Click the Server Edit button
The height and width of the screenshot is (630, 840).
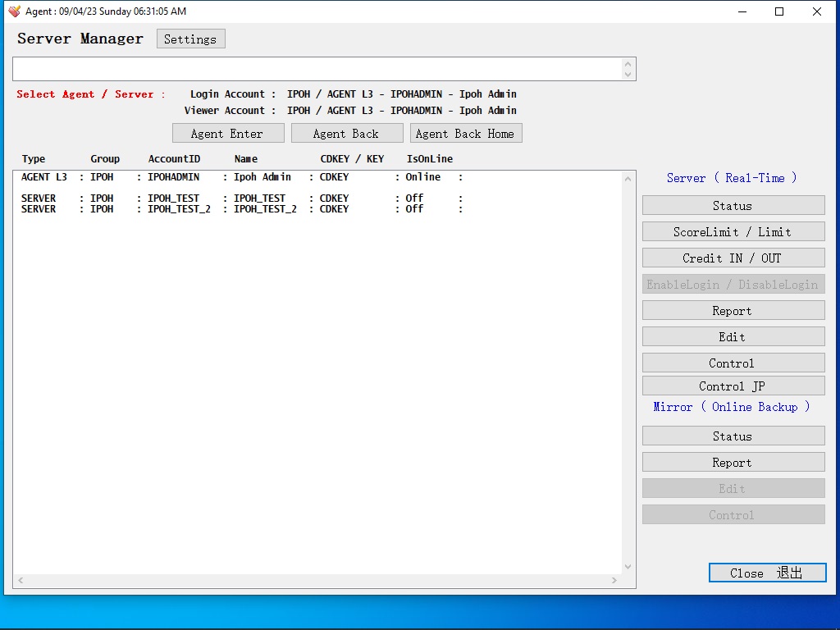733,337
